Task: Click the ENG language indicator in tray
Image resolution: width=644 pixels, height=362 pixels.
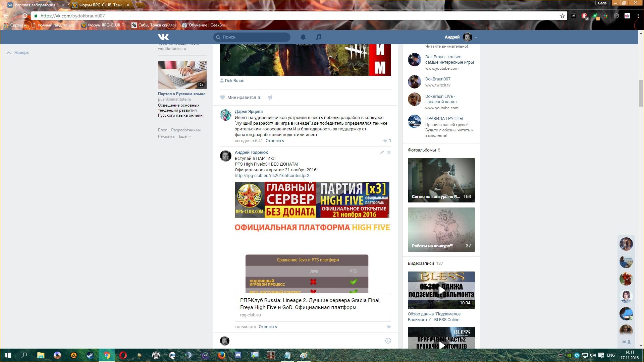Action: pyautogui.click(x=611, y=355)
